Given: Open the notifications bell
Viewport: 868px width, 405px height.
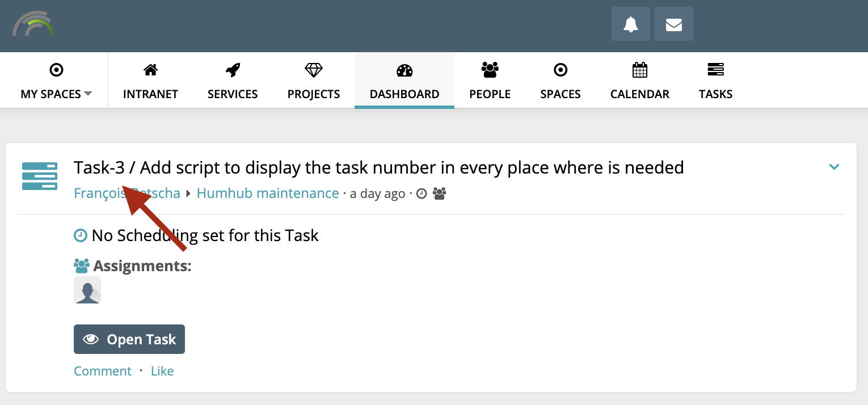Looking at the screenshot, I should click(631, 24).
